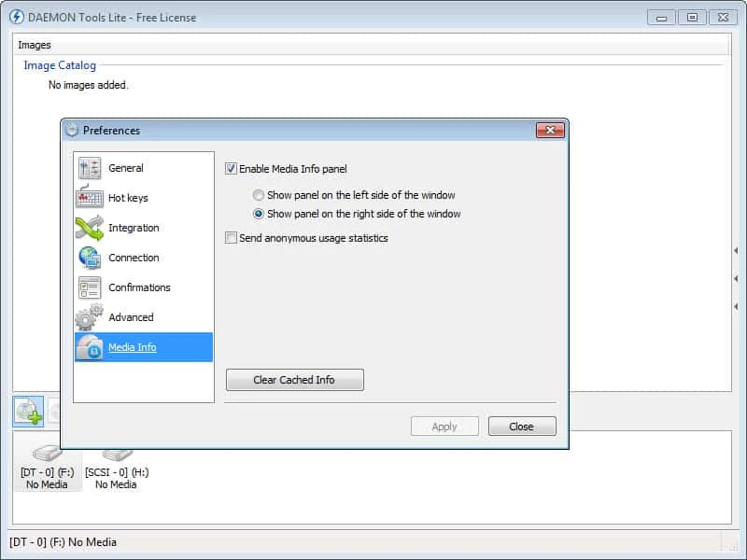Click the Add Image disc icon
747x560 pixels.
(x=28, y=412)
